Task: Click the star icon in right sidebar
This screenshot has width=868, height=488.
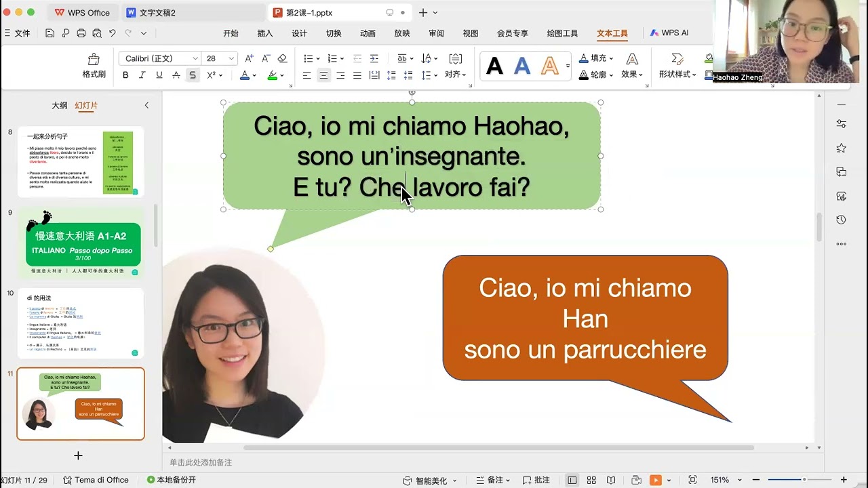Action: pyautogui.click(x=842, y=148)
